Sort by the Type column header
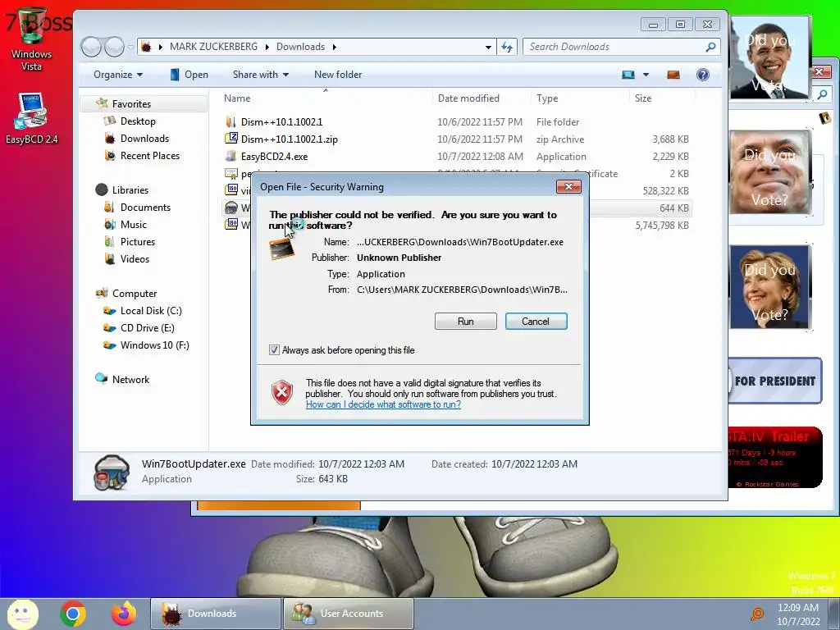Viewport: 840px width, 630px height. coord(547,98)
